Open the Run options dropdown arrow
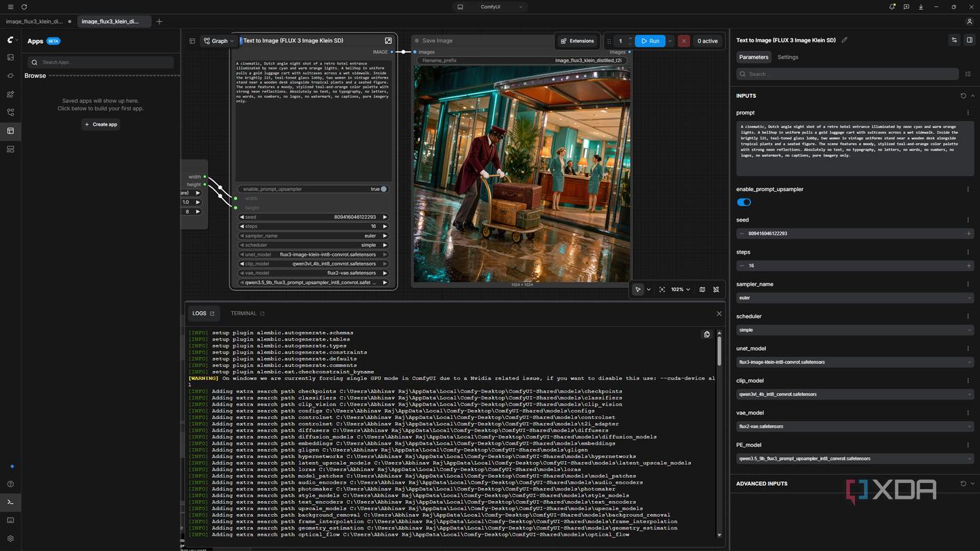Image resolution: width=980 pixels, height=551 pixels. coord(670,41)
